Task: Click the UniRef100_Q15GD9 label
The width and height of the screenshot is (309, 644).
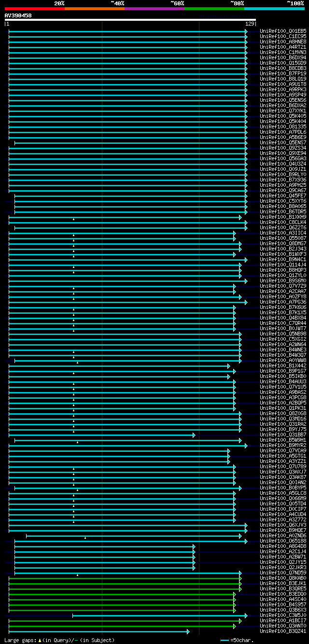Action: pos(283,63)
